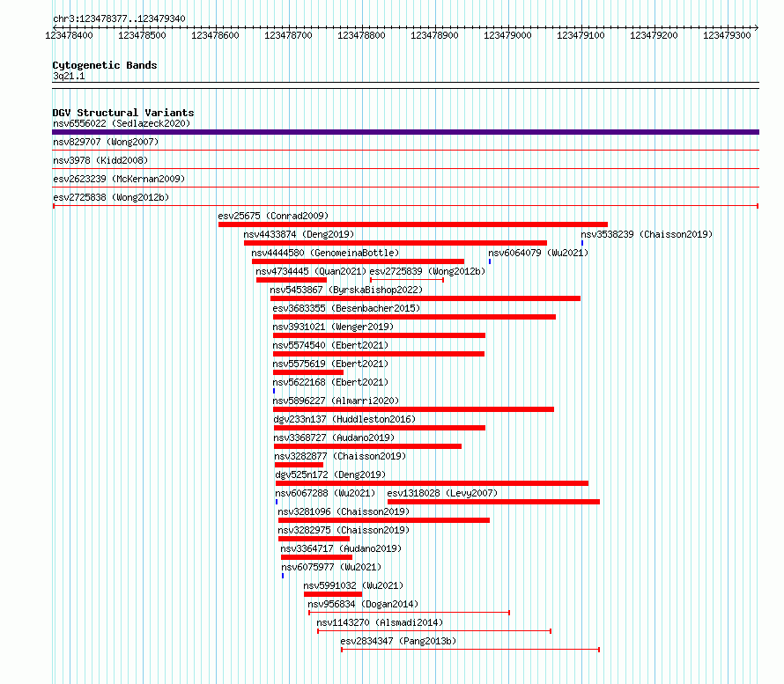Open esv3683355 (Besenbacher2015) label
Viewport: 784px width, 684px height.
pyautogui.click(x=346, y=308)
